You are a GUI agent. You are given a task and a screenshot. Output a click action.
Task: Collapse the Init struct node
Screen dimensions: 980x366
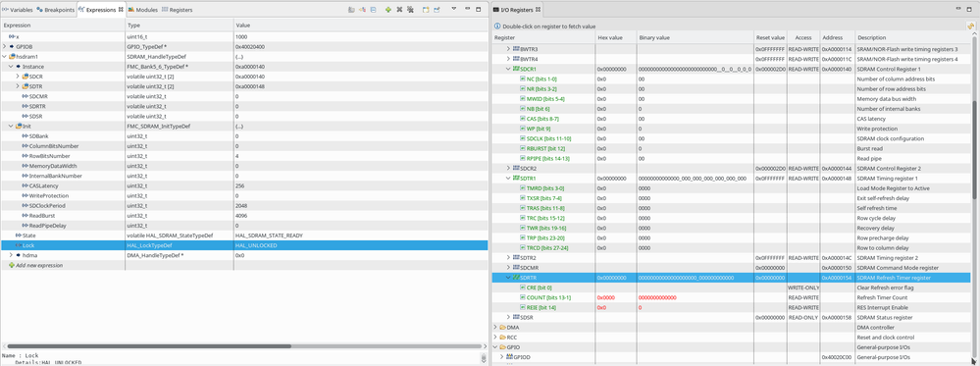11,127
